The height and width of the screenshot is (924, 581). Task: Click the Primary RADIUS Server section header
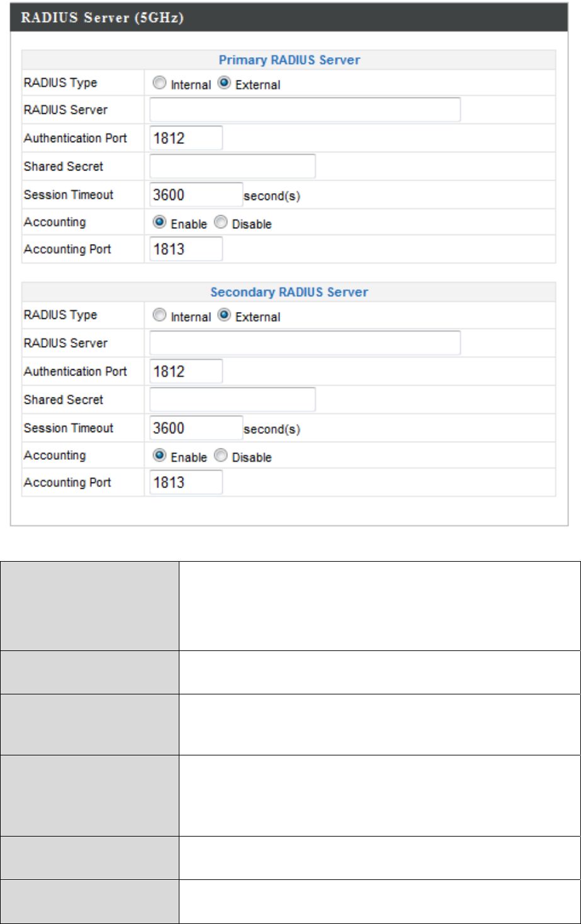(289, 60)
